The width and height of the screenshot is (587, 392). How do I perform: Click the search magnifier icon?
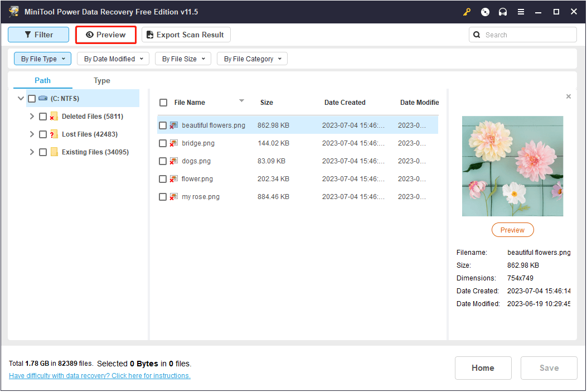click(x=477, y=35)
